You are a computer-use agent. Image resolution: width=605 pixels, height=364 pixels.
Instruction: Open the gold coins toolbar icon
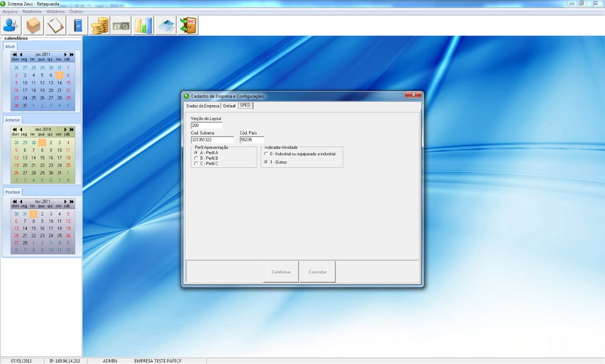(100, 26)
